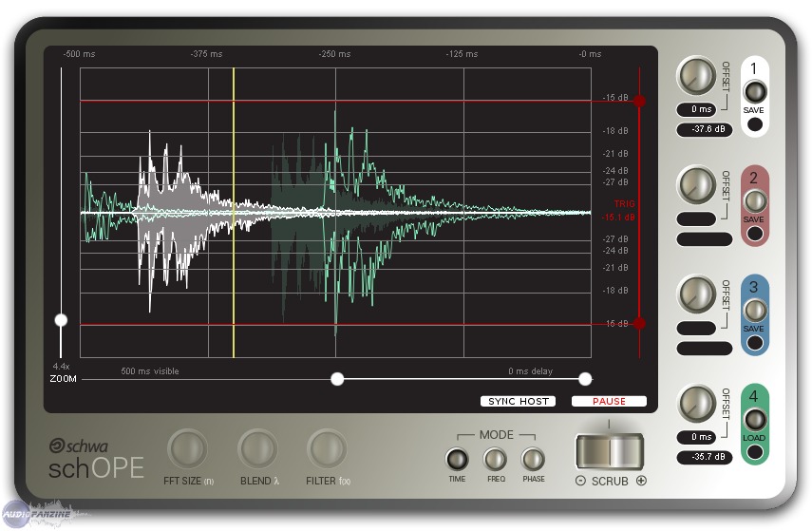Click slot 1 OFFSET knob

pos(696,76)
